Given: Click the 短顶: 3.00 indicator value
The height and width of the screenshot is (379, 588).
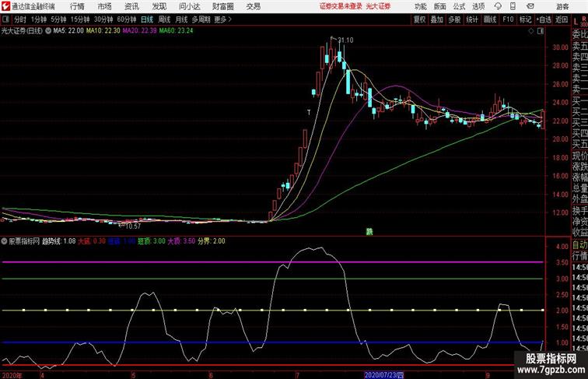Looking at the screenshot, I should (x=152, y=241).
